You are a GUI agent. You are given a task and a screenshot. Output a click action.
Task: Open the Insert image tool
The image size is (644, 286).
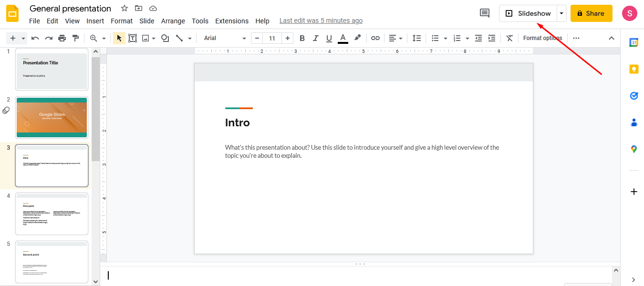point(146,38)
